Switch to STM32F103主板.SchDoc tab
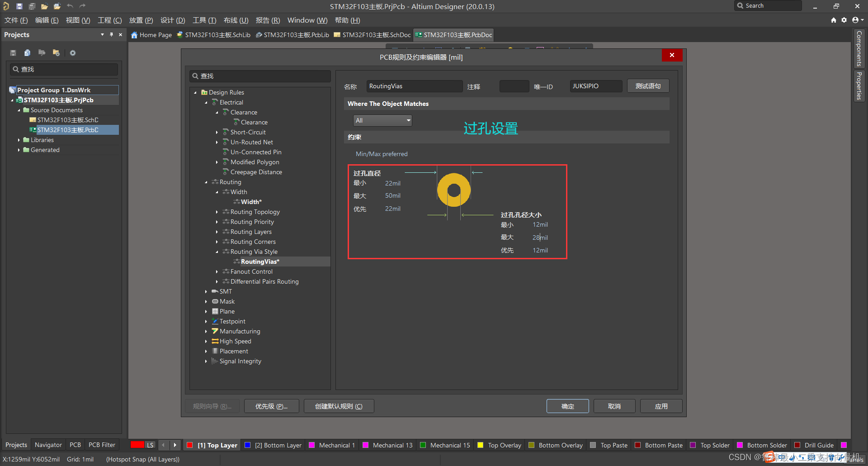The width and height of the screenshot is (868, 466). click(373, 35)
